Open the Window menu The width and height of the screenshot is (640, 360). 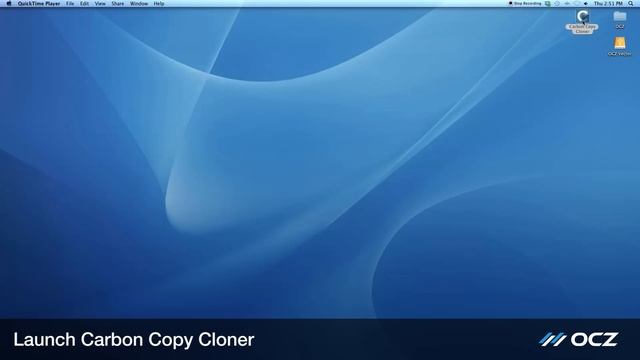(x=139, y=3)
